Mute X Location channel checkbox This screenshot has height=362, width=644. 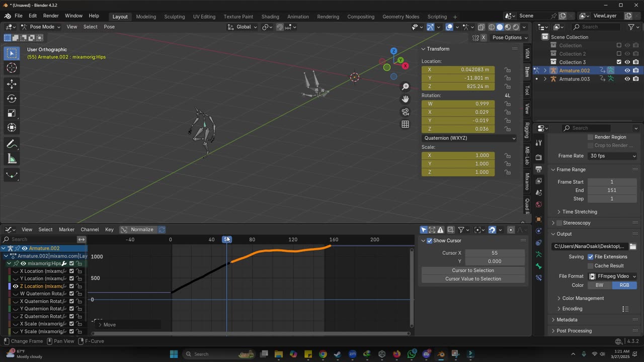click(x=71, y=271)
